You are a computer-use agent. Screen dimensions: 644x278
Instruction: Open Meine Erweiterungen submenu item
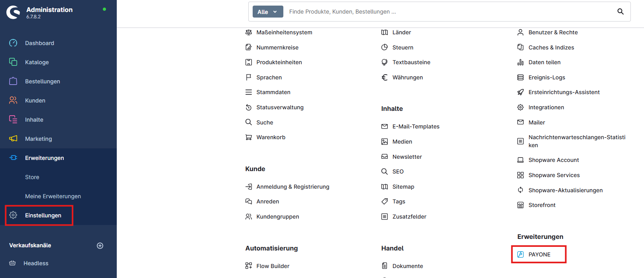pos(53,196)
